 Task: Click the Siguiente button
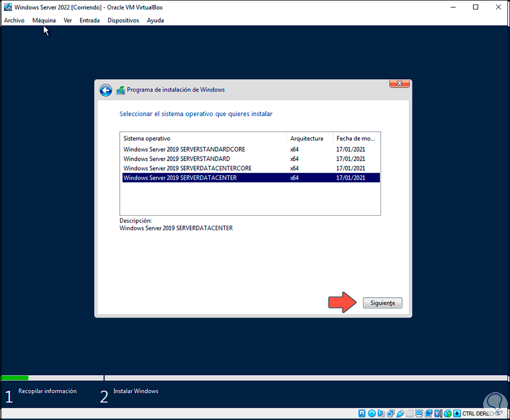click(x=382, y=303)
